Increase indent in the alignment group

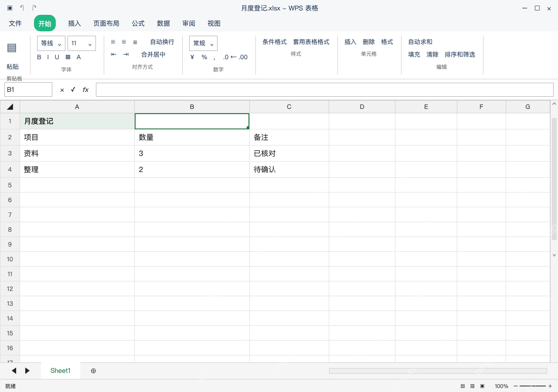click(x=126, y=54)
